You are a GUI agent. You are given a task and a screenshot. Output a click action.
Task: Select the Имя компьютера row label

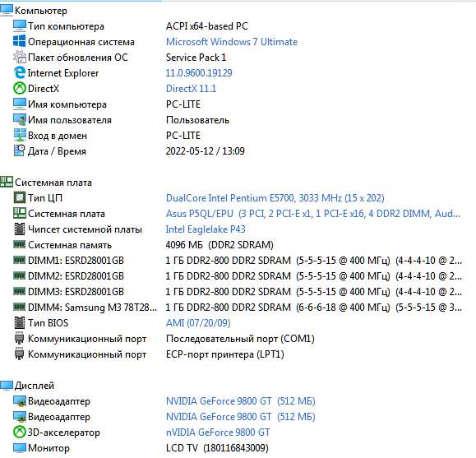[x=67, y=104]
